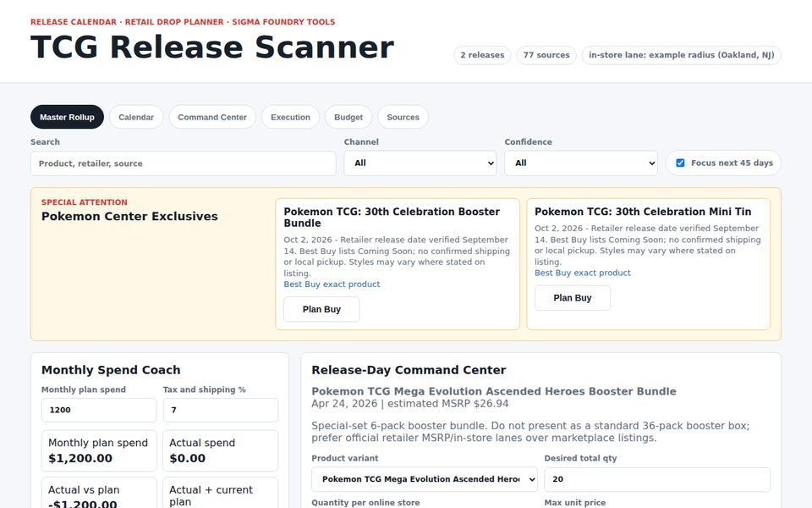This screenshot has width=812, height=508.
Task: Go to the Sources tab
Action: click(403, 117)
